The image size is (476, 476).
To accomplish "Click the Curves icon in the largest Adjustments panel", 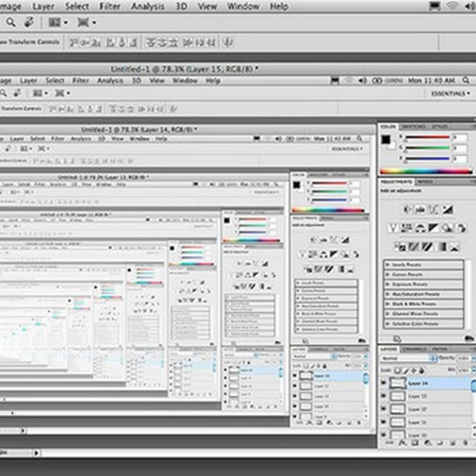I will [x=434, y=209].
